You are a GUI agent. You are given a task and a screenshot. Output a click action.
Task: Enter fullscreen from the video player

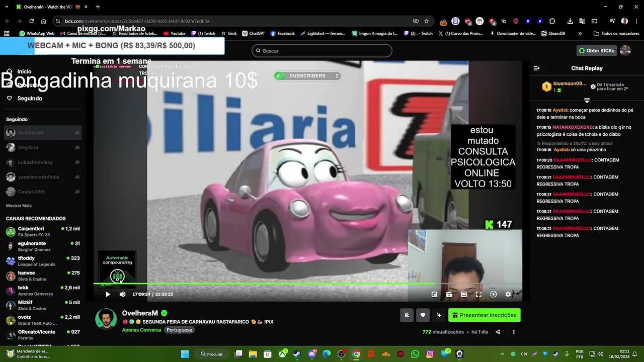[478, 294]
